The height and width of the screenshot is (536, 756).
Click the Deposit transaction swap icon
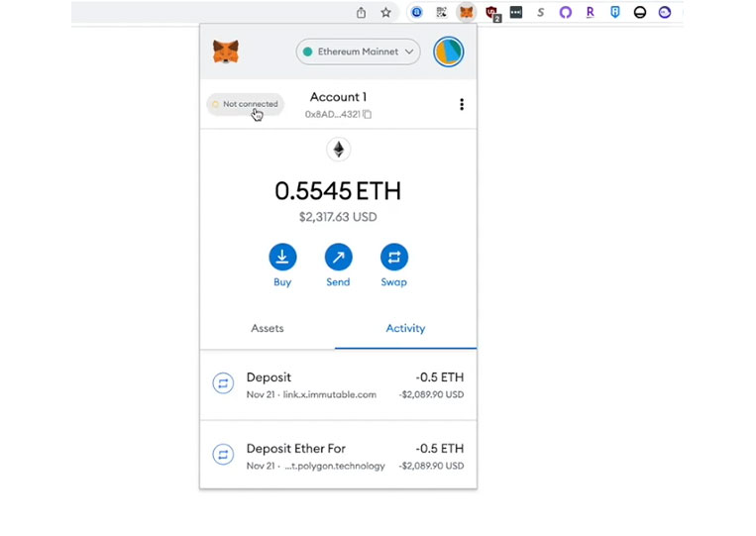223,383
